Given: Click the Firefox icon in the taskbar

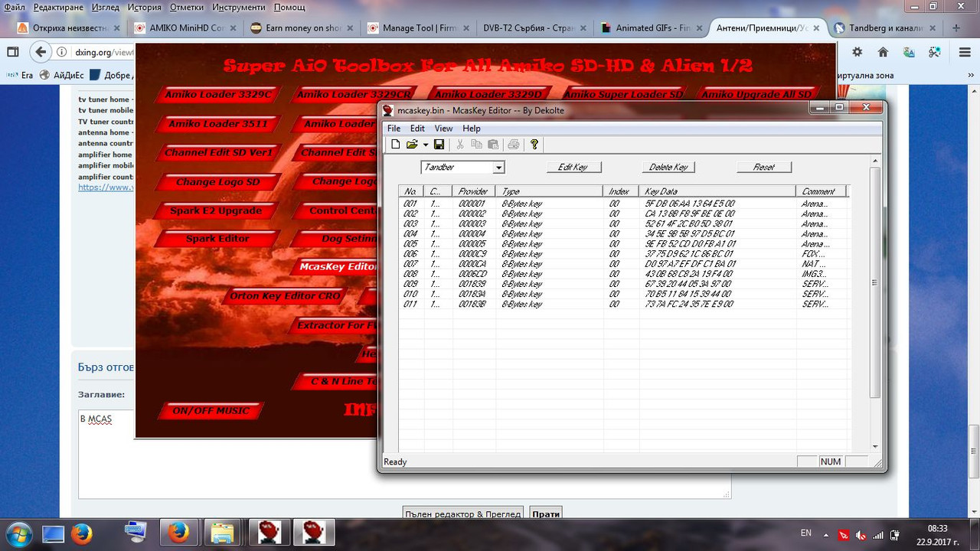Looking at the screenshot, I should [179, 533].
